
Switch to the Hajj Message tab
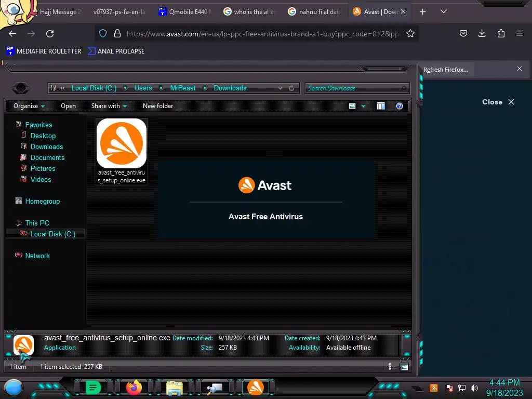click(x=61, y=12)
